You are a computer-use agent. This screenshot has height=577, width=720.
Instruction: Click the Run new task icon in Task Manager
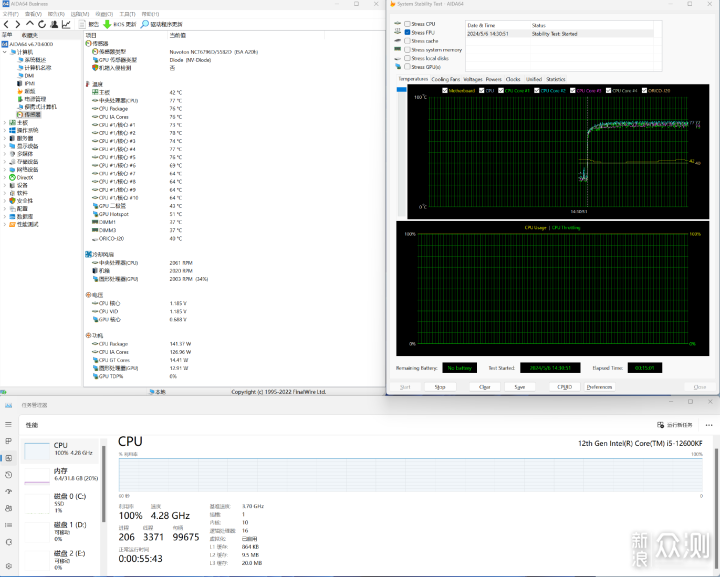[x=660, y=425]
